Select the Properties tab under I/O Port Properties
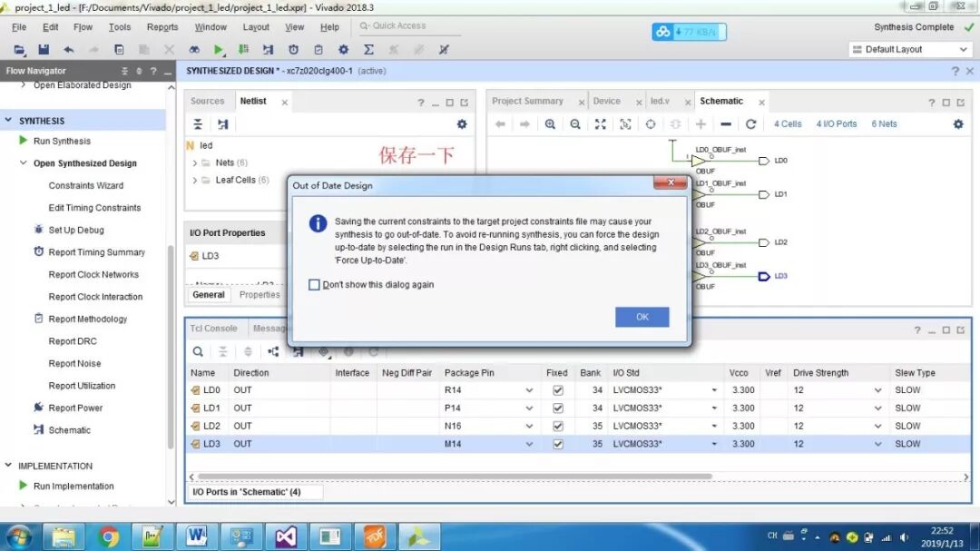980x551 pixels. point(260,295)
